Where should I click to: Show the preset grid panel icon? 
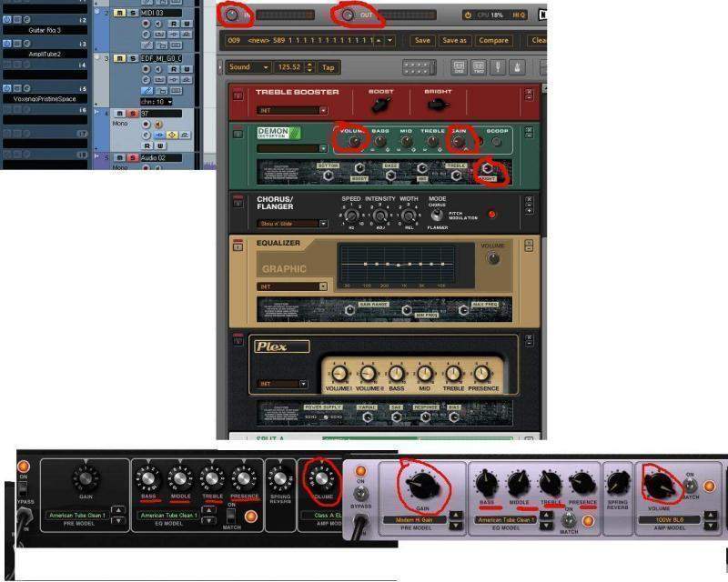(x=420, y=68)
